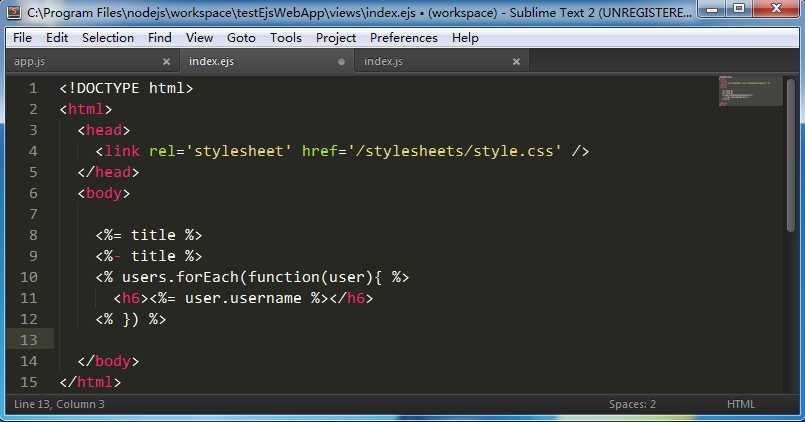
Task: Click the unsaved dot on index.ejs tab
Action: click(x=341, y=62)
